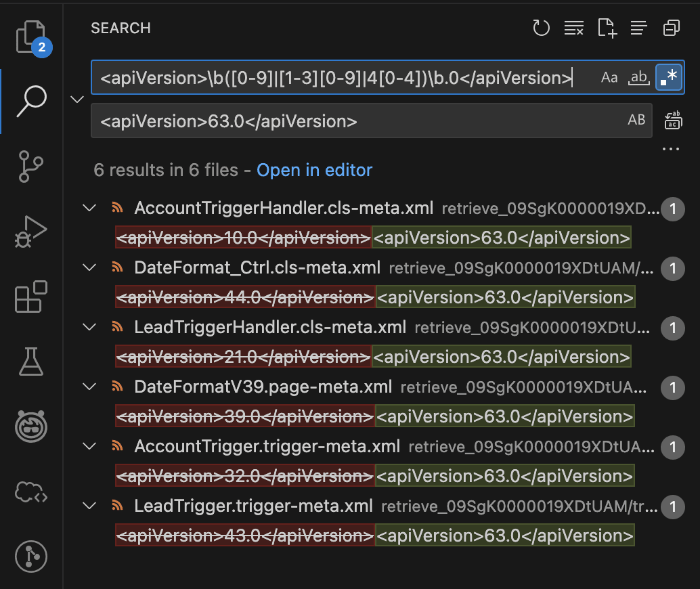This screenshot has width=700, height=589.
Task: Click the Replace All button
Action: tap(672, 121)
